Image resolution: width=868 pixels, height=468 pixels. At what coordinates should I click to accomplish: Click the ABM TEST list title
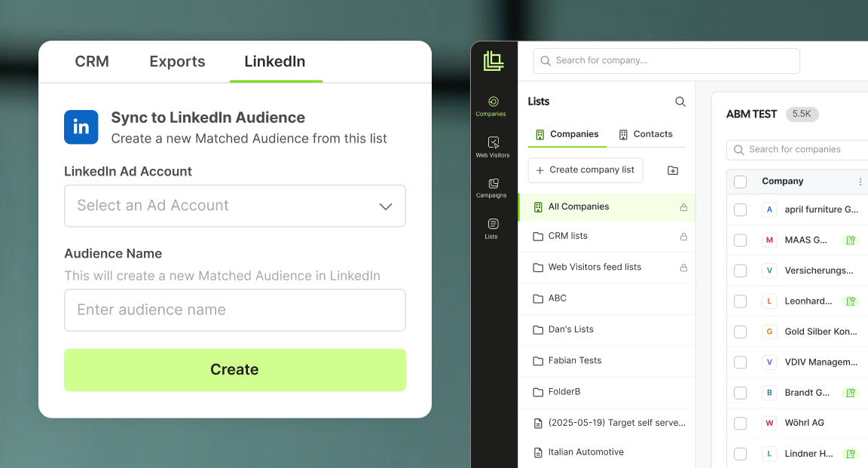tap(751, 114)
